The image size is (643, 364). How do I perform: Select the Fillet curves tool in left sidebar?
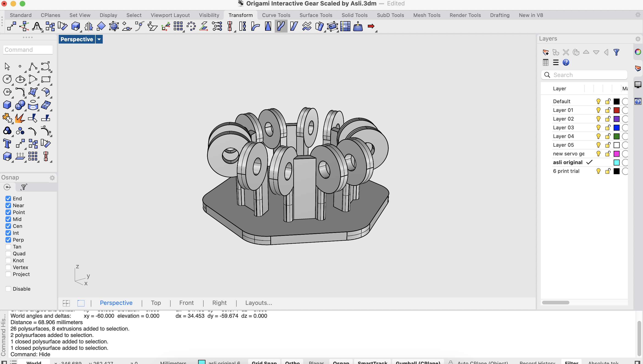[20, 92]
